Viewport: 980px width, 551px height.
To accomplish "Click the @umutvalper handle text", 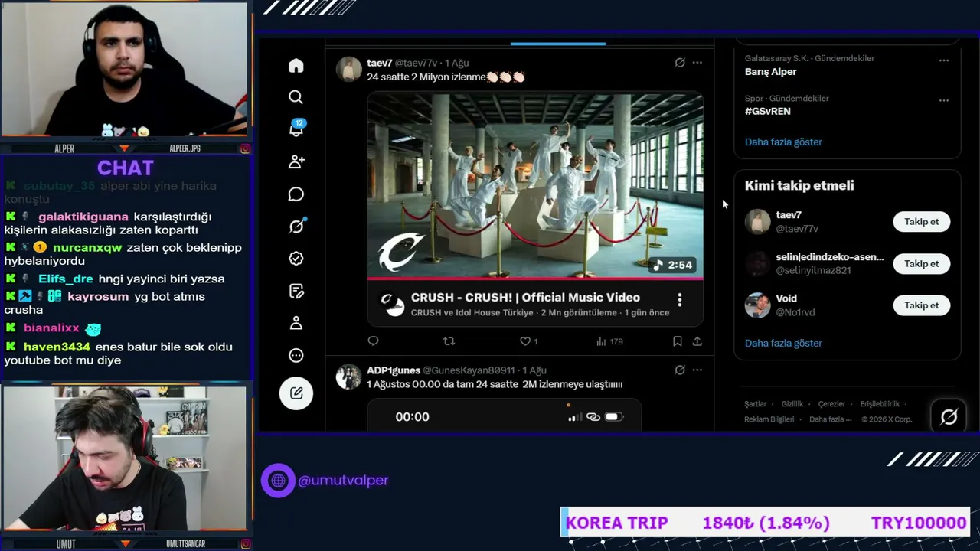I will [343, 481].
